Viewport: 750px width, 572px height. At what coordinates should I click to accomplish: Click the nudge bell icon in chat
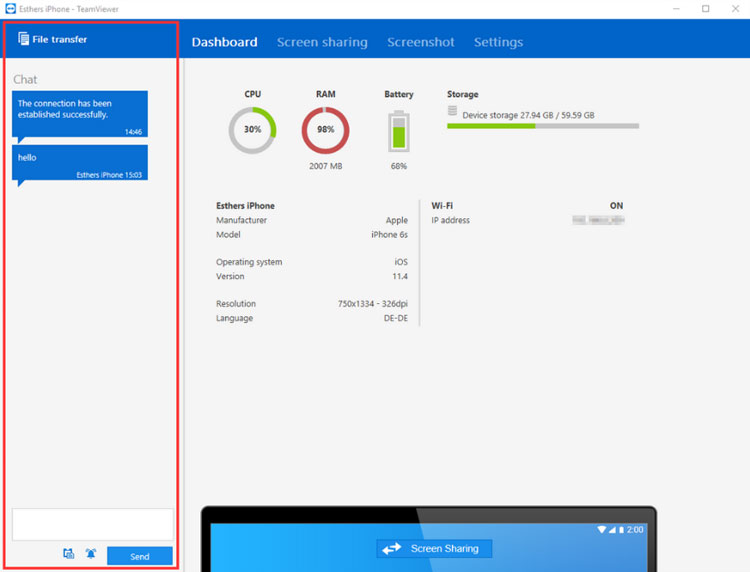coord(91,554)
